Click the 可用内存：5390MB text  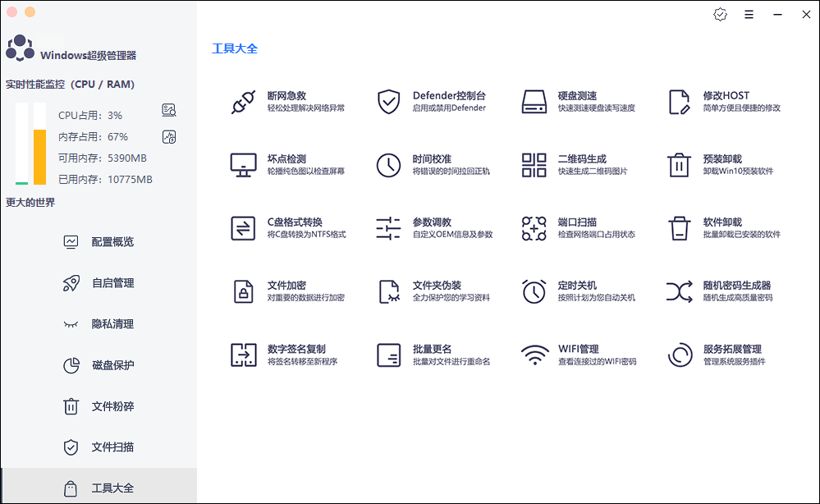click(x=103, y=158)
